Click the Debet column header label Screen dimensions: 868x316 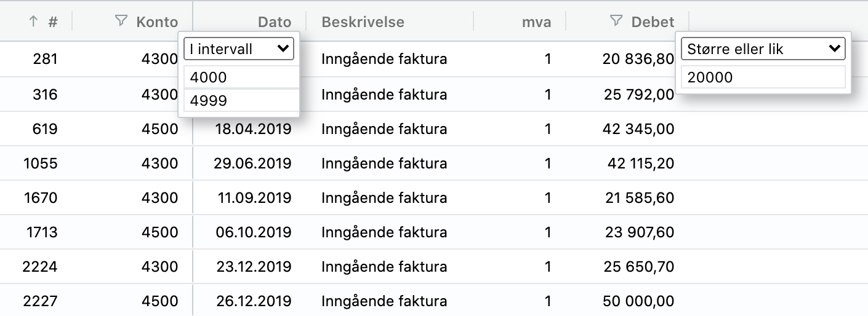point(653,22)
